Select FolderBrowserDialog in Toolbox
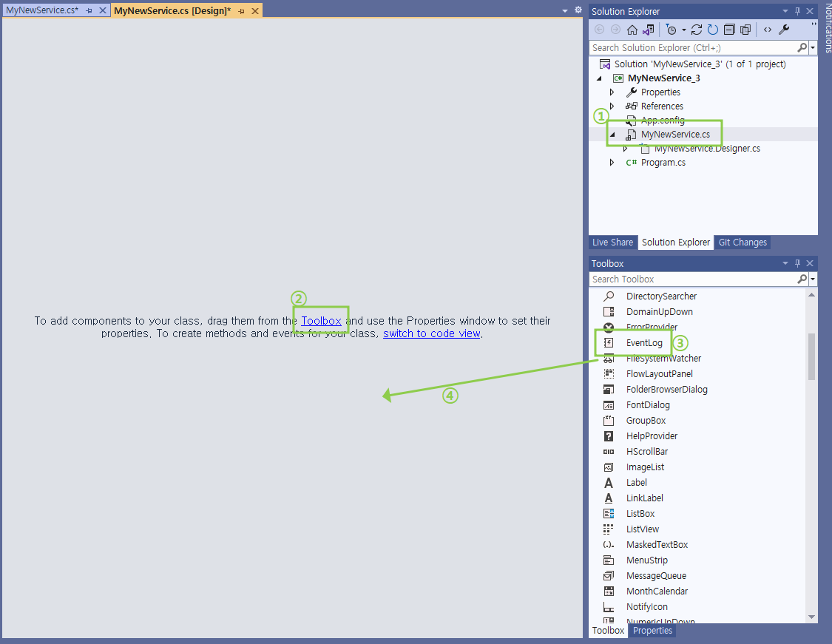This screenshot has width=832, height=644. (x=666, y=390)
